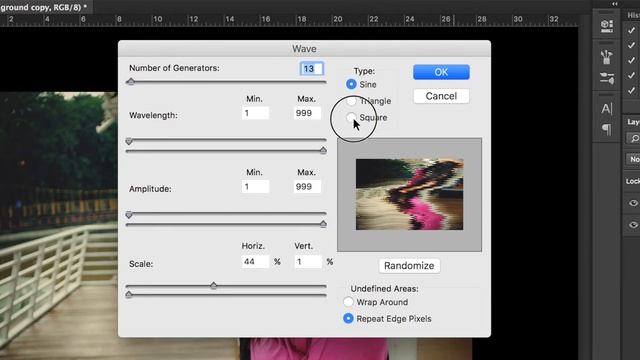Switch to the document tab 'ground copy, RGB/8'

pyautogui.click(x=43, y=7)
